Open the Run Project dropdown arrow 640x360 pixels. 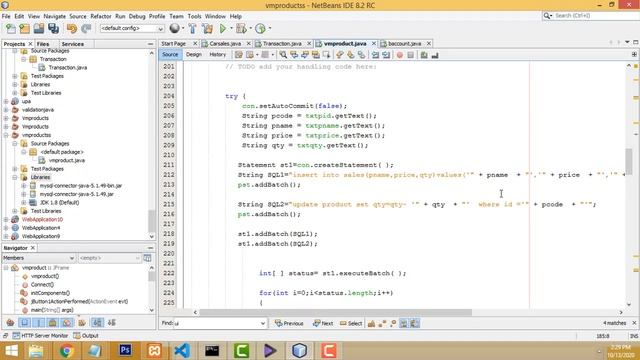231,29
